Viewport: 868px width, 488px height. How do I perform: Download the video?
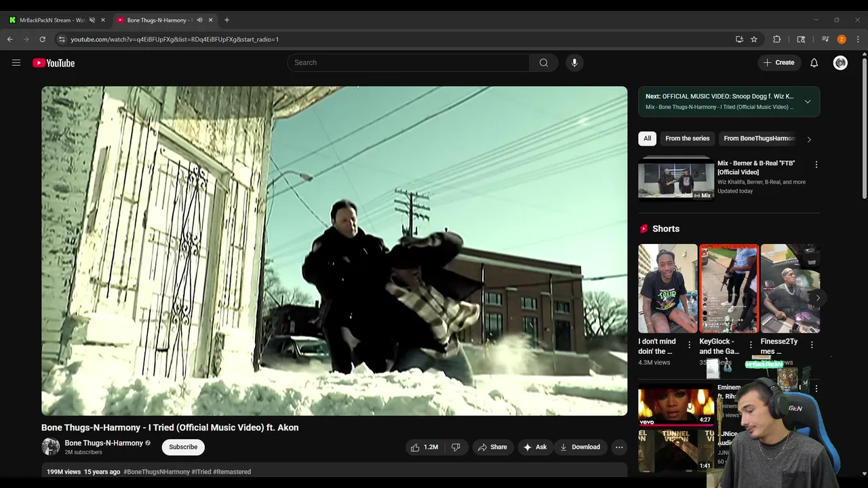pyautogui.click(x=580, y=447)
